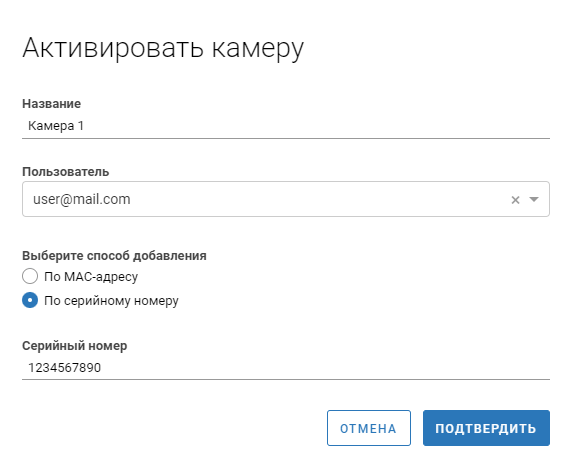Click the Серийный номер field label

(75, 346)
